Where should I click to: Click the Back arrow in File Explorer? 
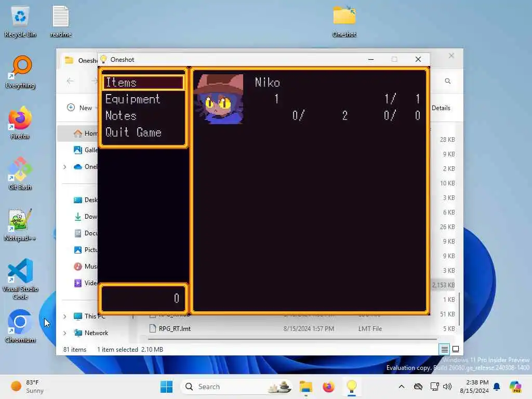tap(70, 81)
